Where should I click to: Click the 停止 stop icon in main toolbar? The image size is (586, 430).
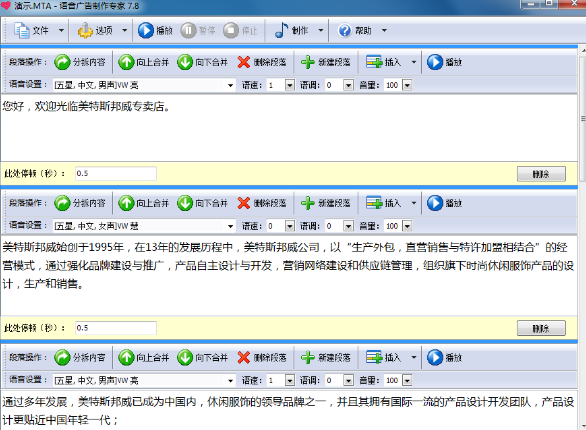(x=231, y=30)
